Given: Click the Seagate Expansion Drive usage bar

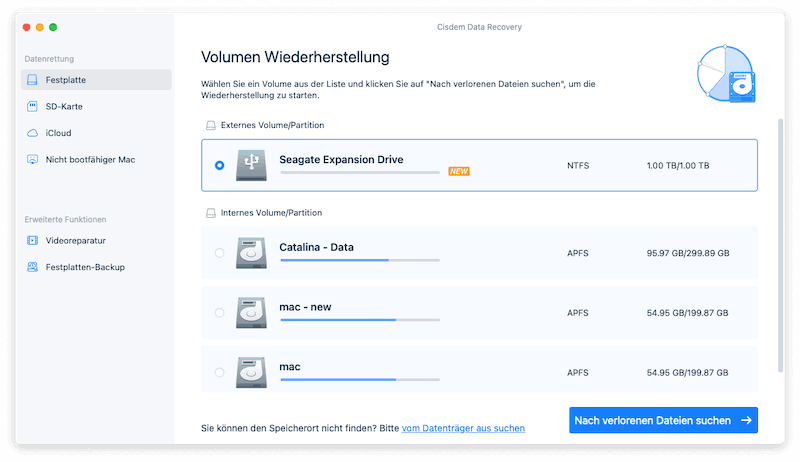Looking at the screenshot, I should pos(360,172).
